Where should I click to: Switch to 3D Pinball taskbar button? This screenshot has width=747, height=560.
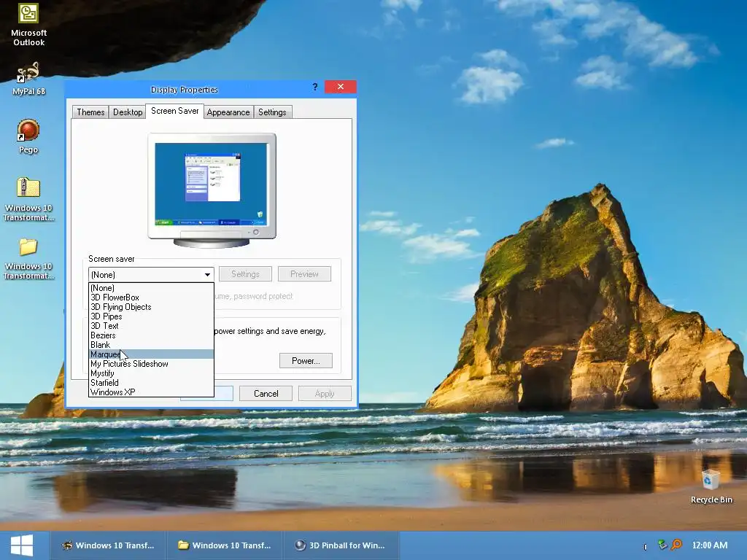[341, 545]
